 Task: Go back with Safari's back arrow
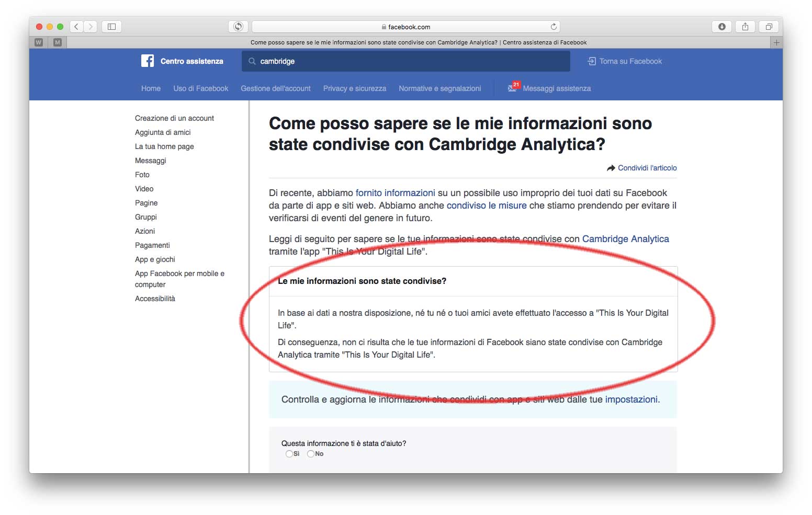click(76, 27)
